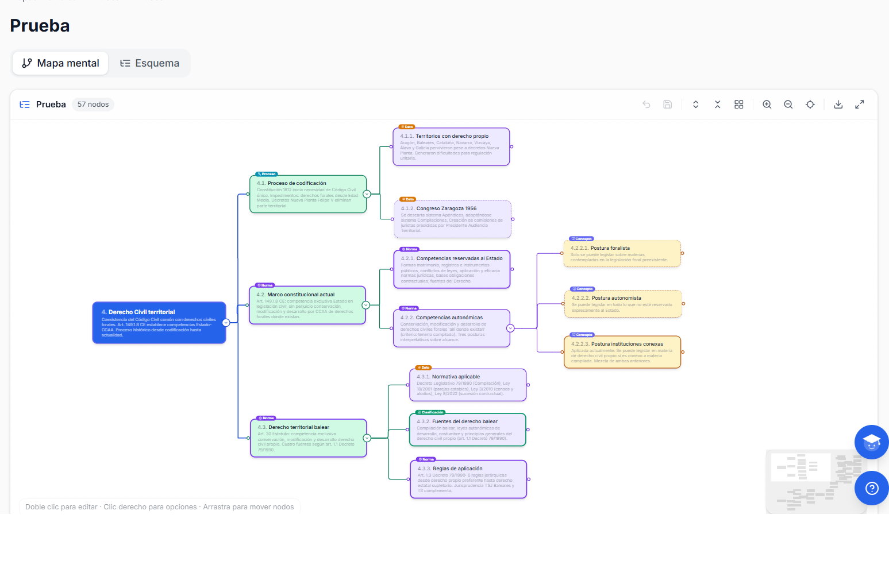This screenshot has width=889, height=588.
Task: Click the Zoom out magnifier icon
Action: pos(788,105)
